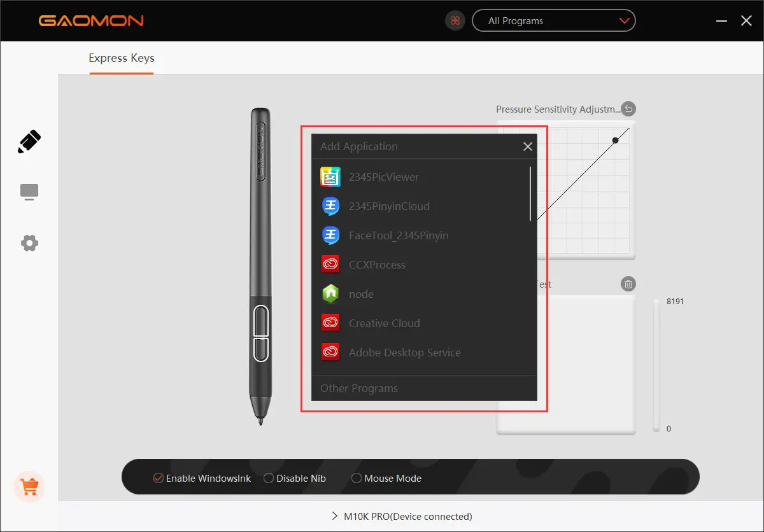Screen dimensions: 764x532
Task: Open the work area screen icon in sidebar
Action: 29,192
